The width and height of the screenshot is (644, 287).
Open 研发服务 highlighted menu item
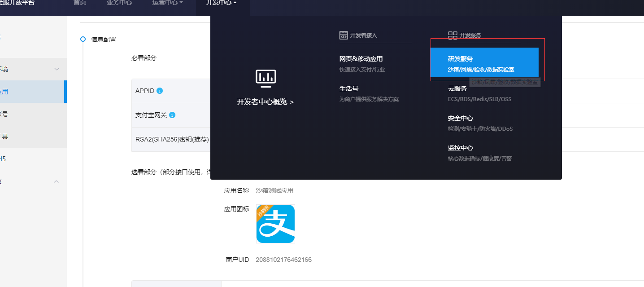pyautogui.click(x=484, y=62)
